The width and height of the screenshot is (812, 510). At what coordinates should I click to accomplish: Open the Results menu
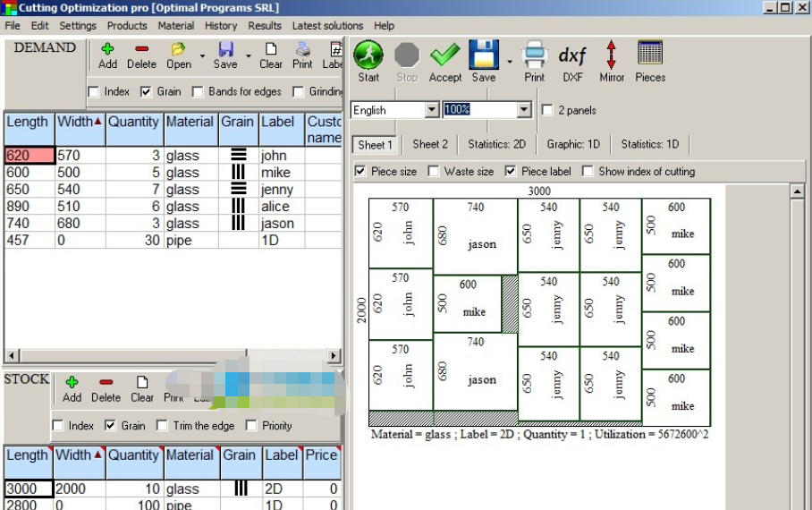(x=265, y=26)
